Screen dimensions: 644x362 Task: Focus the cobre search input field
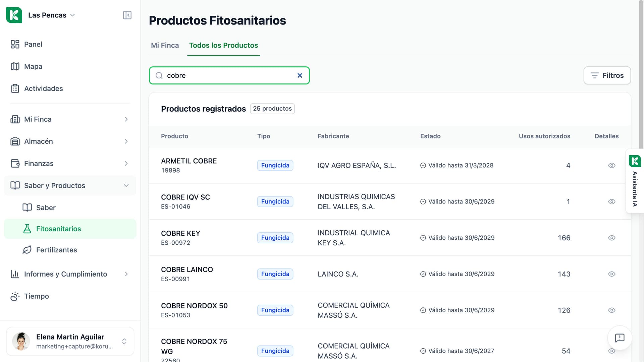pyautogui.click(x=229, y=76)
